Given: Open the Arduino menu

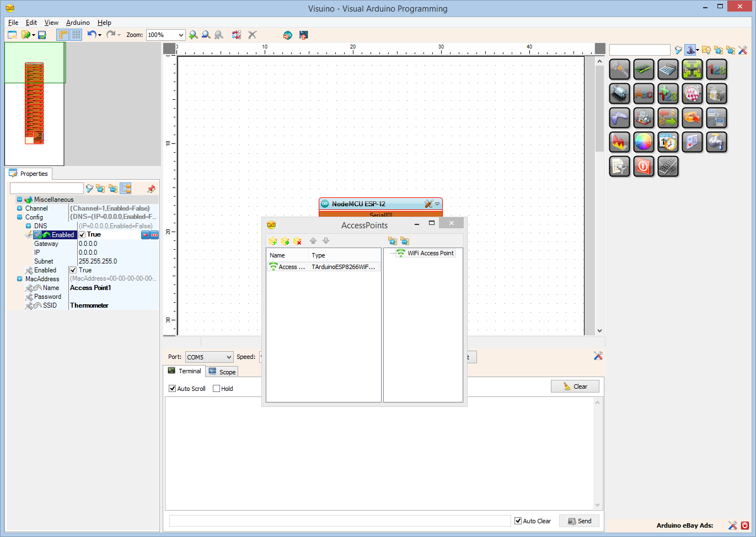Looking at the screenshot, I should click(78, 23).
